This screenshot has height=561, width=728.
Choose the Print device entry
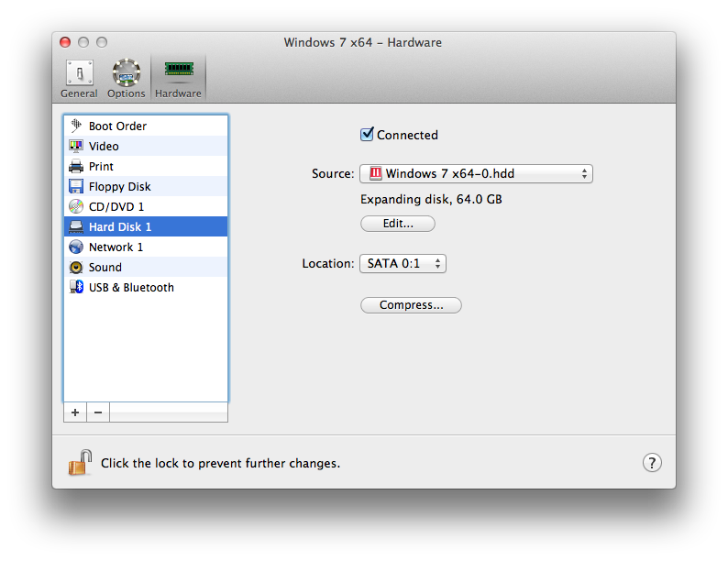coord(146,166)
